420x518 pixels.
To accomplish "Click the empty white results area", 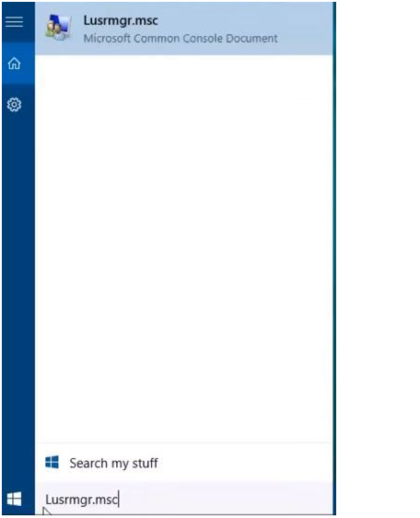I will pos(184,248).
